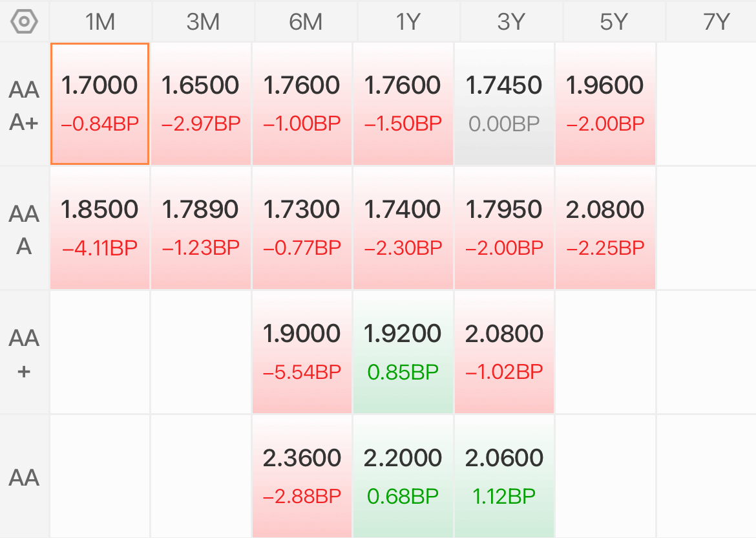Open the highlighted AAA+ 1M cell 1.7000
Viewport: 756px width, 538px height.
click(100, 103)
